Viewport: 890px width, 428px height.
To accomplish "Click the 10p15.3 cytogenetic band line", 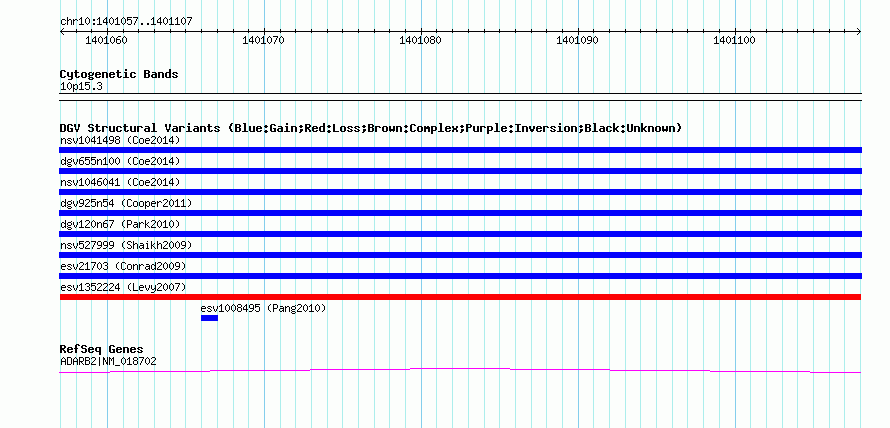I will tap(460, 97).
